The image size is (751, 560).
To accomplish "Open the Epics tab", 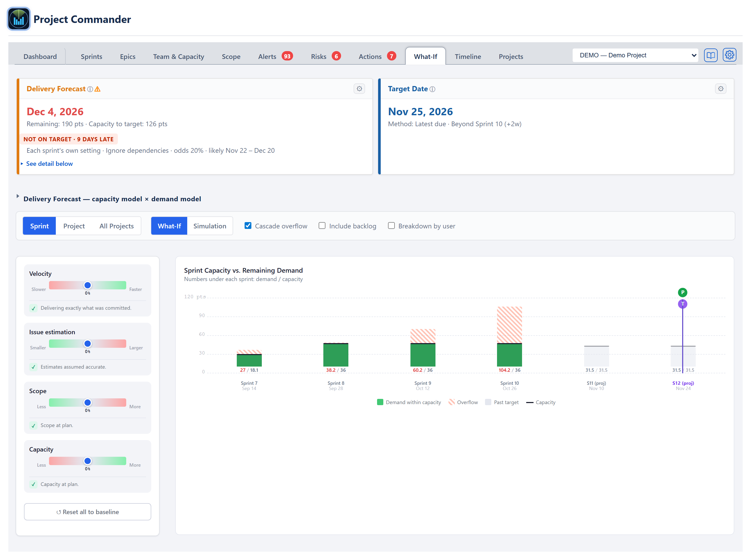I will [128, 57].
